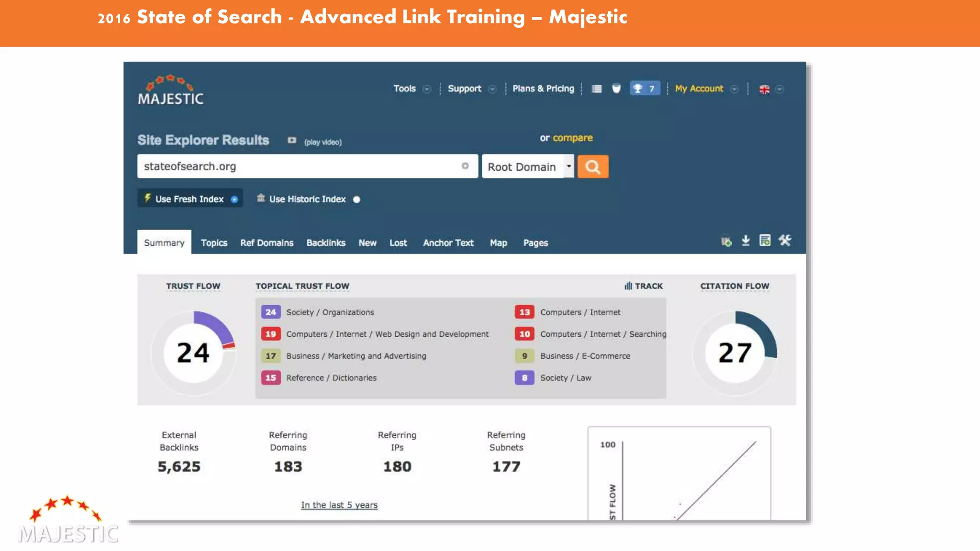Switch to the Summary tab
980x551 pixels.
click(x=164, y=242)
